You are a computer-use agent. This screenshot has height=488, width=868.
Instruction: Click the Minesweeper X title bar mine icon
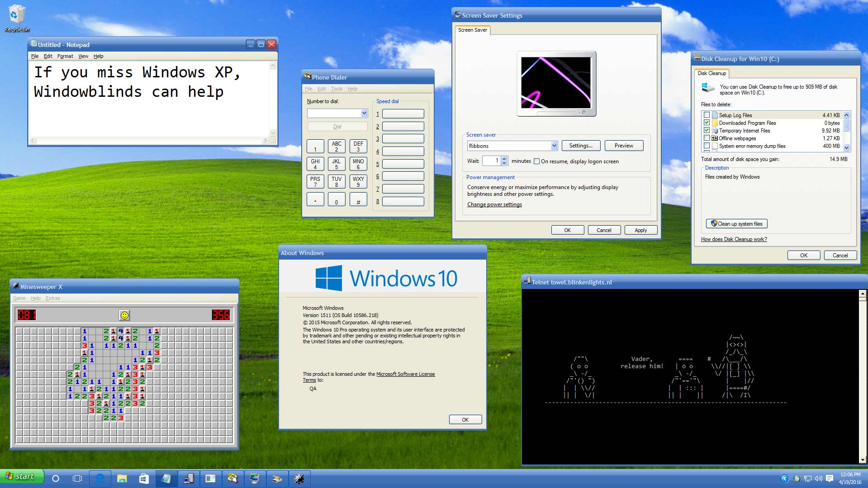tap(16, 286)
